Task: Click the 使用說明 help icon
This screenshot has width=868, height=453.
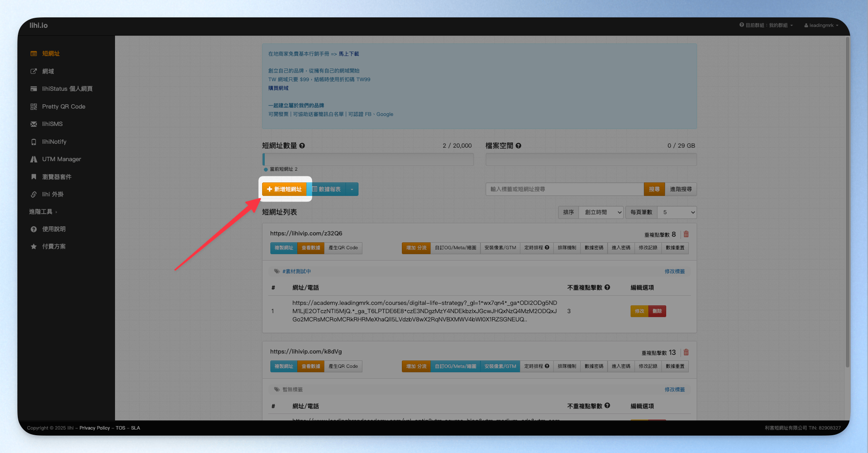Action: 33,229
